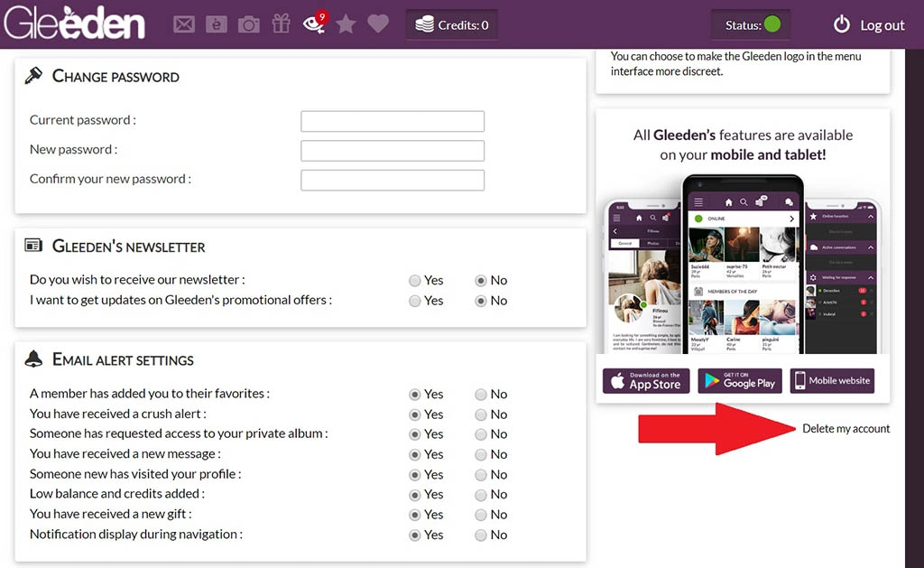The width and height of the screenshot is (924, 568).
Task: Click the crush heart icon
Action: click(378, 24)
